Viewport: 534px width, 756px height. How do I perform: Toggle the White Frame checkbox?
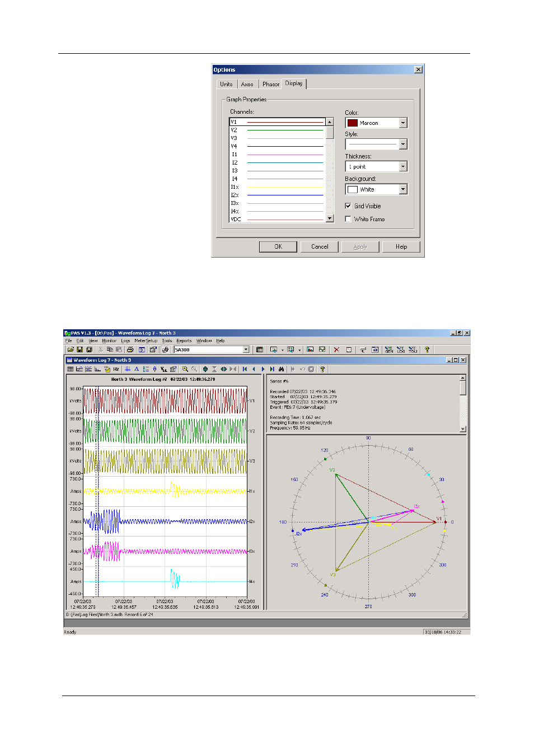tap(348, 219)
